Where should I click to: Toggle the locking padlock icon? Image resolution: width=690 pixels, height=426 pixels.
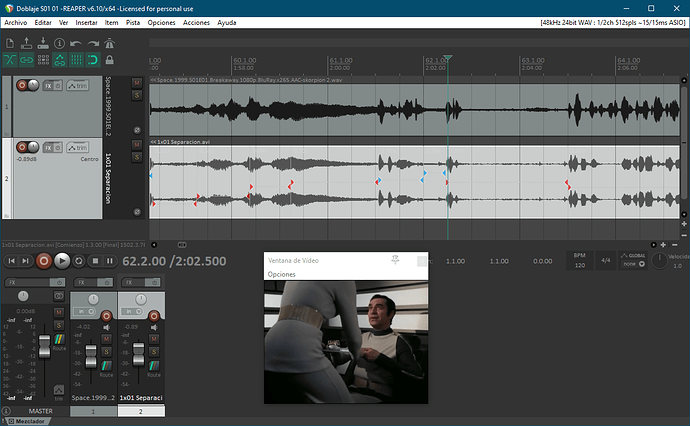click(110, 60)
